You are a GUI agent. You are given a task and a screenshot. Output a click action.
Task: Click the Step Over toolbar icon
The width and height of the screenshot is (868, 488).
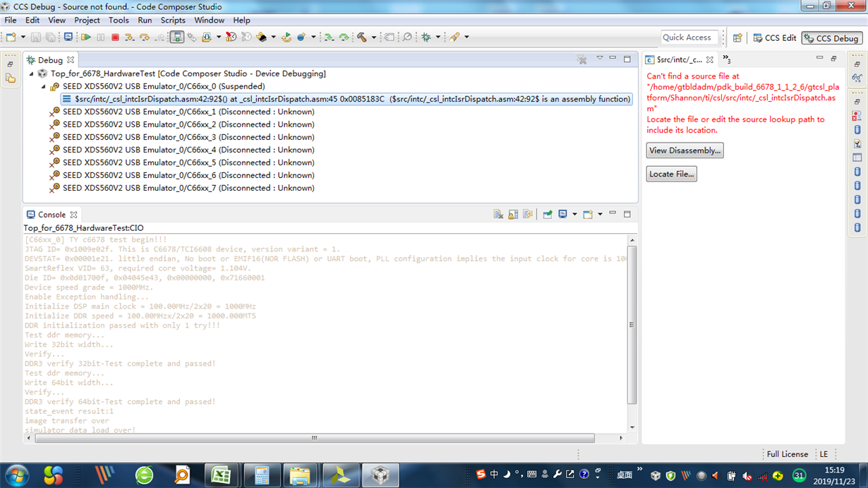click(145, 37)
